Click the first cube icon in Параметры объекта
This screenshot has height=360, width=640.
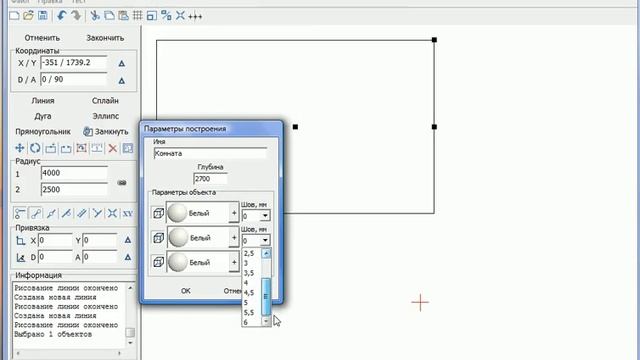pos(158,213)
